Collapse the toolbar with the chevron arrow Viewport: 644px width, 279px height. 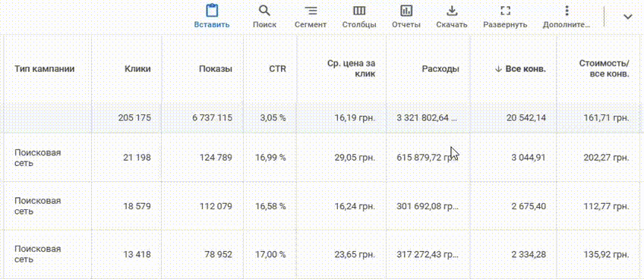point(627,17)
